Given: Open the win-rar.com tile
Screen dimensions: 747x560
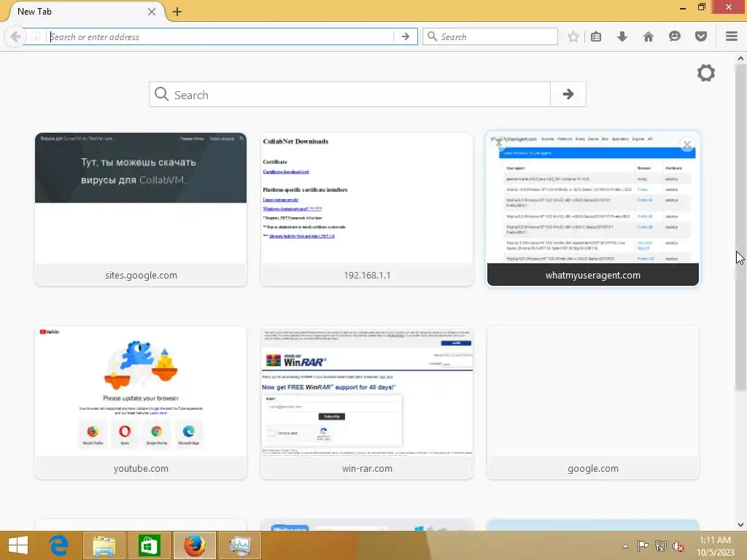Looking at the screenshot, I should 367,402.
